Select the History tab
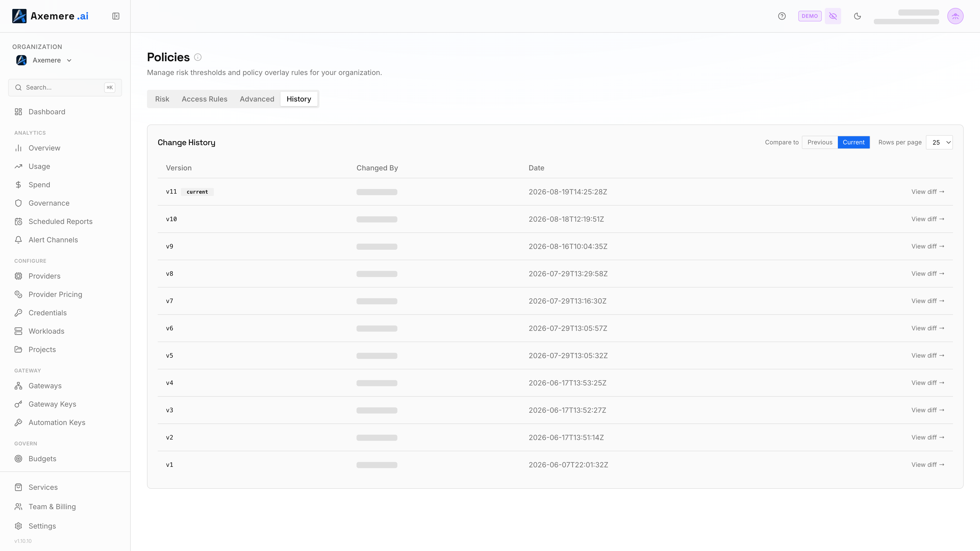 tap(299, 99)
